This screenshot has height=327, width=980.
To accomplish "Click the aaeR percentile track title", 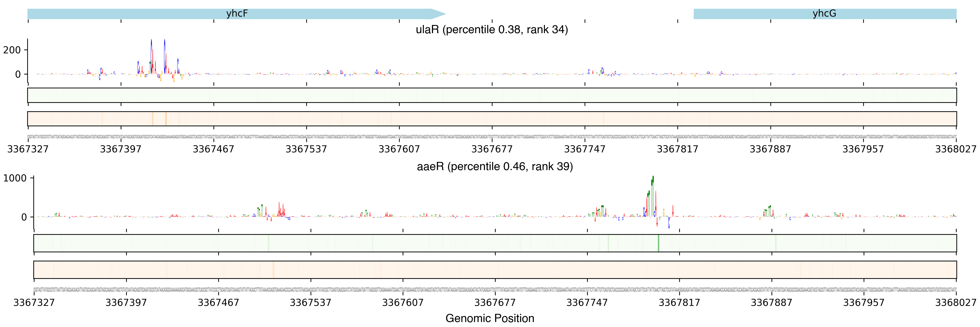I will (495, 167).
